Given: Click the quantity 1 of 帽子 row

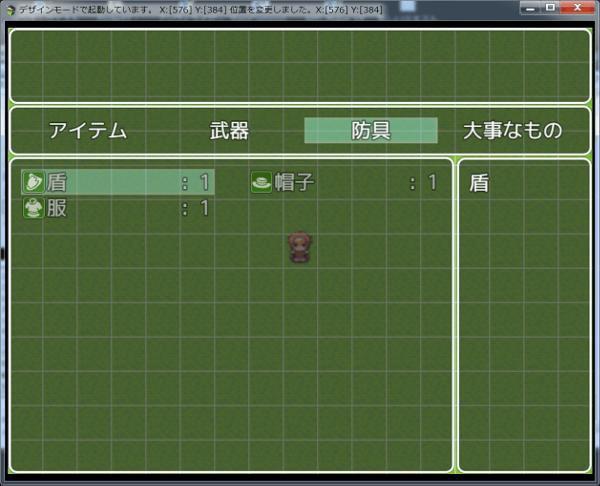Looking at the screenshot, I should (432, 182).
